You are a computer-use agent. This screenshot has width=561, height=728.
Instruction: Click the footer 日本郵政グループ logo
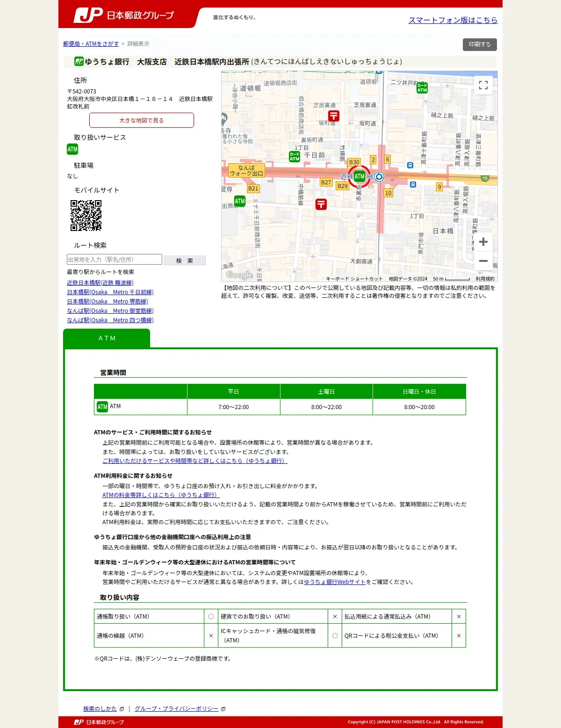(99, 722)
